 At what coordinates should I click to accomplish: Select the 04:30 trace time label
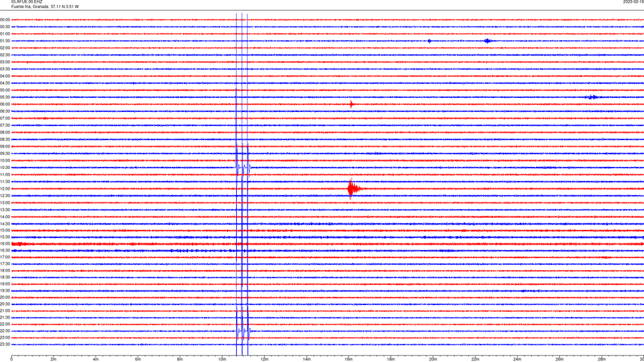point(5,83)
